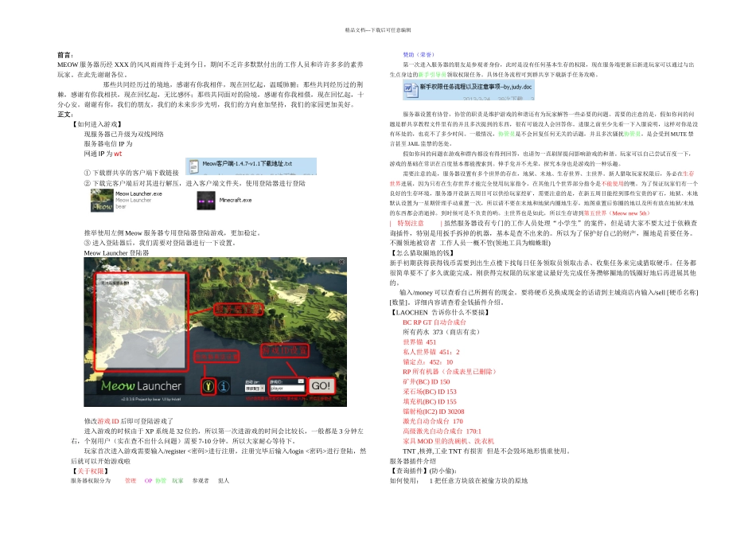Click the red line '镭射枪(IC2) ID 30208'

[434, 412]
